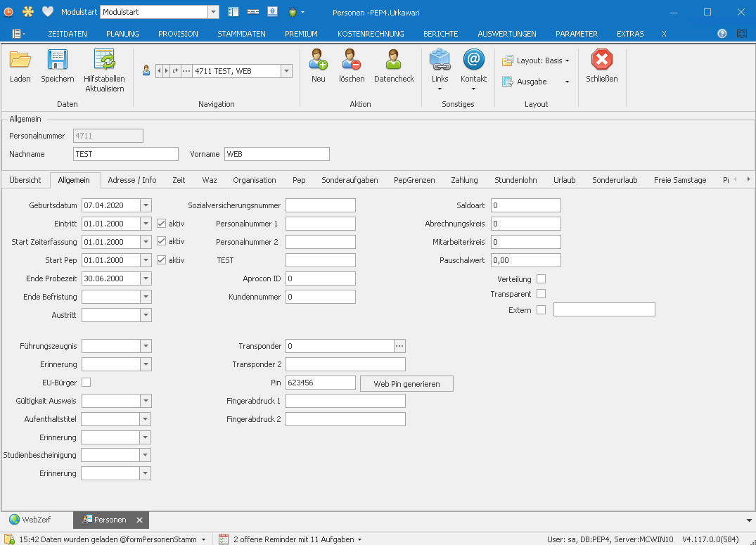Open the Kontakt @ icon

click(x=473, y=60)
